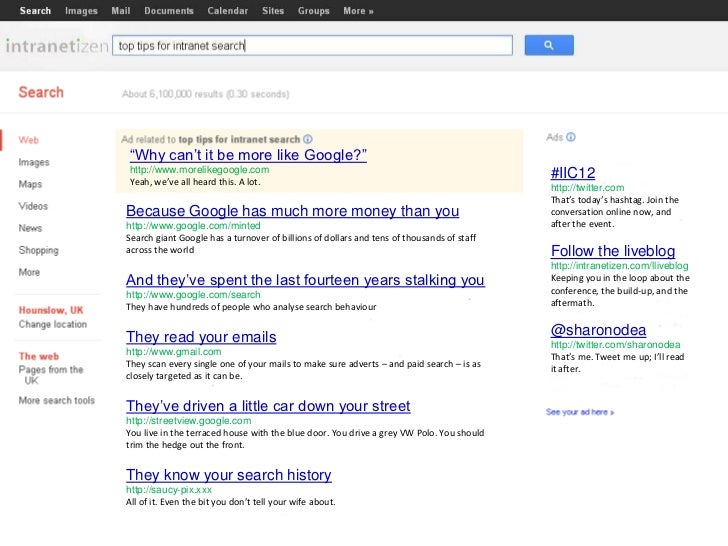Screen dimensions: 728x546
Task: Click the blue magnifier search button
Action: click(x=549, y=45)
